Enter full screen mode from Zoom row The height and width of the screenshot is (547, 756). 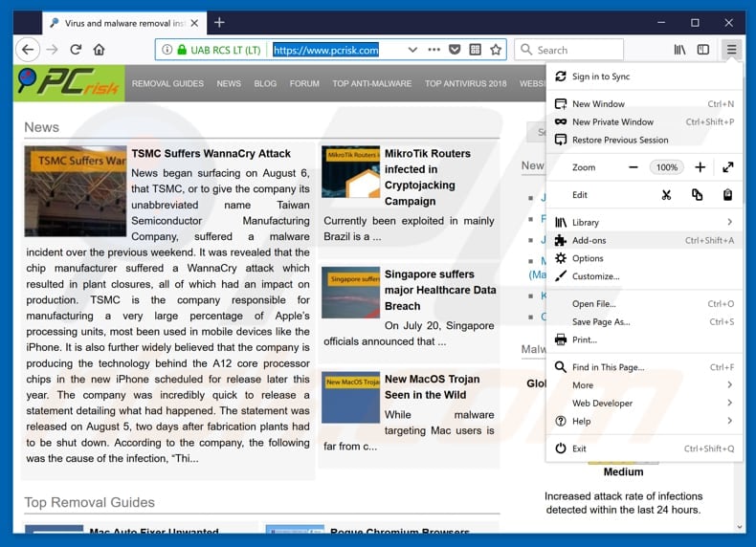pyautogui.click(x=727, y=167)
